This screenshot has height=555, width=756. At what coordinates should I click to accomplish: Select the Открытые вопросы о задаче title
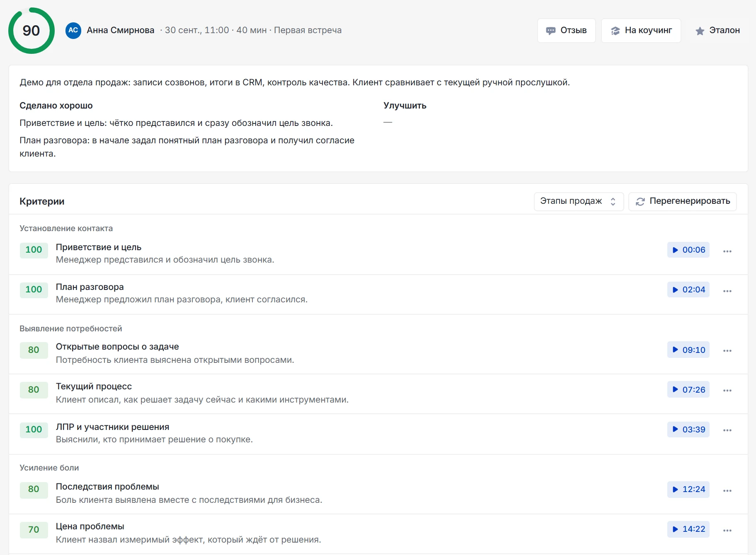click(x=117, y=347)
